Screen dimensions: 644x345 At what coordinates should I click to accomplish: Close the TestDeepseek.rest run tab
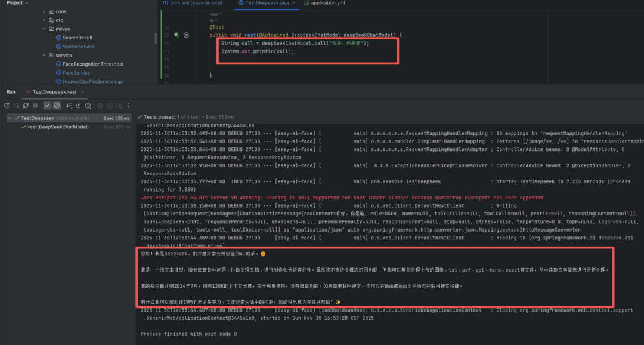pos(82,92)
